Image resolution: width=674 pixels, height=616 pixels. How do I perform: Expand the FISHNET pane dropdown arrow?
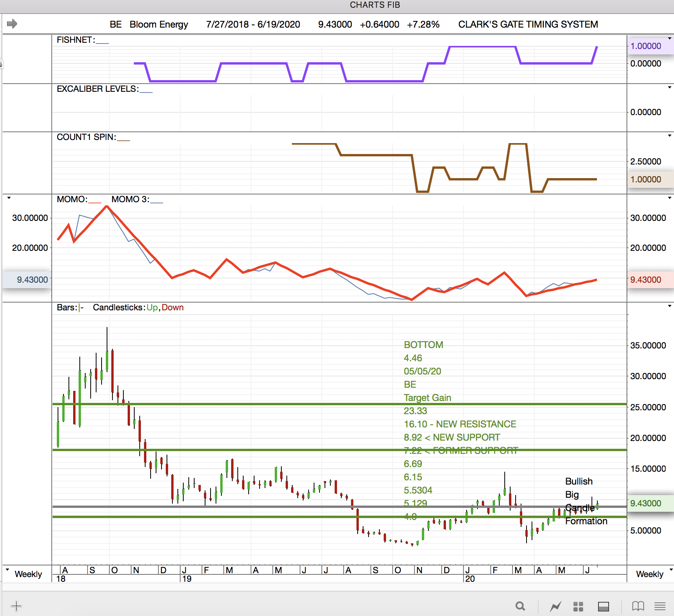coord(669,38)
